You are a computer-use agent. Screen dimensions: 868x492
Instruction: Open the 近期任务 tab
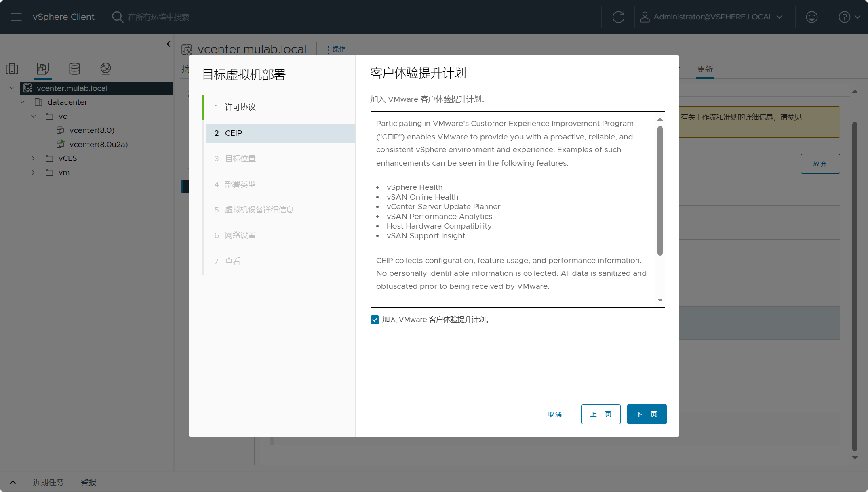[48, 482]
